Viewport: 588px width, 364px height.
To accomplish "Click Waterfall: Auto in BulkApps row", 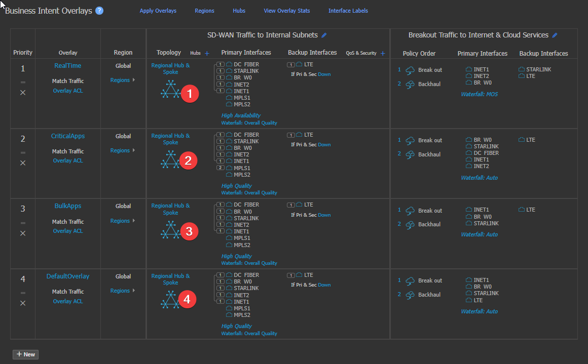I will [479, 234].
